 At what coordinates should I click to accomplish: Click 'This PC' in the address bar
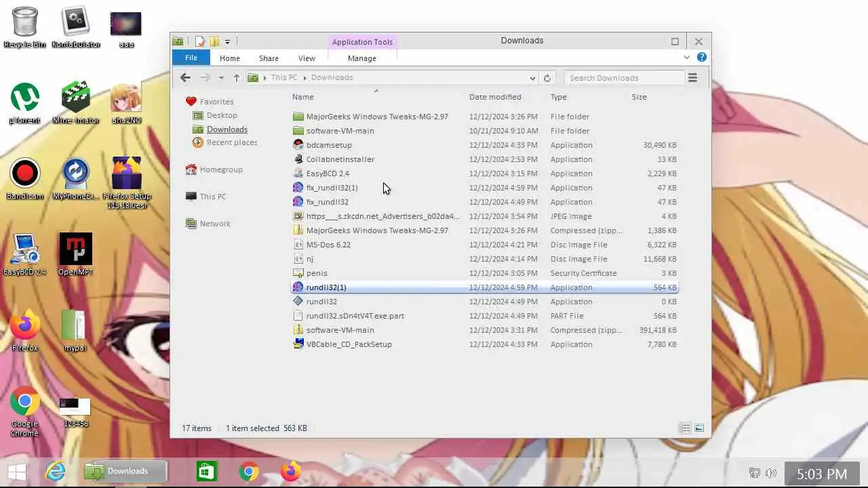[x=283, y=77]
